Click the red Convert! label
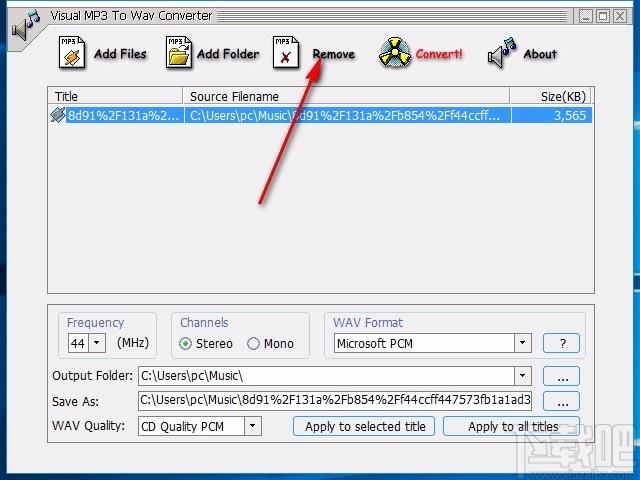The width and height of the screenshot is (640, 480). [439, 54]
